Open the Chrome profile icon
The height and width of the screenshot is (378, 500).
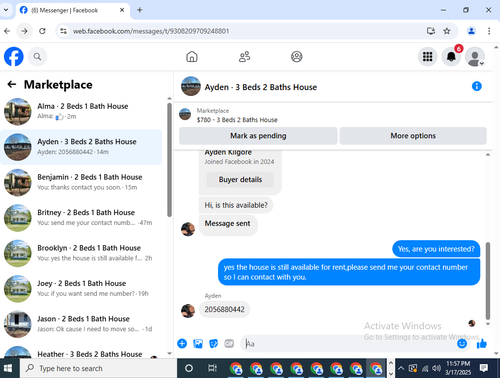(x=471, y=31)
